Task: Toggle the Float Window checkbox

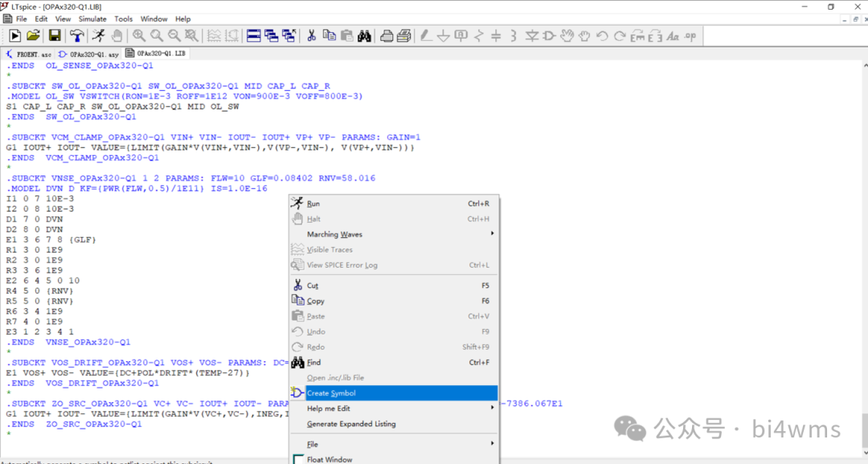Action: click(x=297, y=459)
